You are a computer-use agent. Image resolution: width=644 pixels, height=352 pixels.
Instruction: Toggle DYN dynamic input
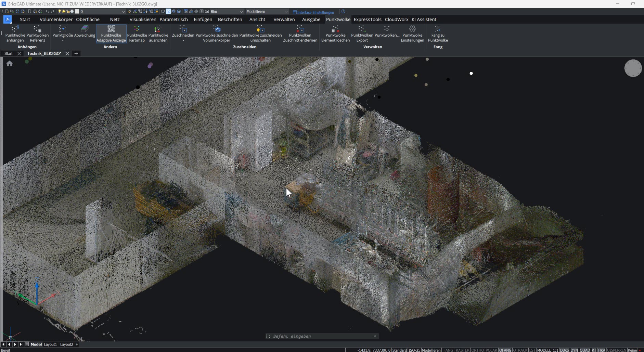pyautogui.click(x=574, y=350)
